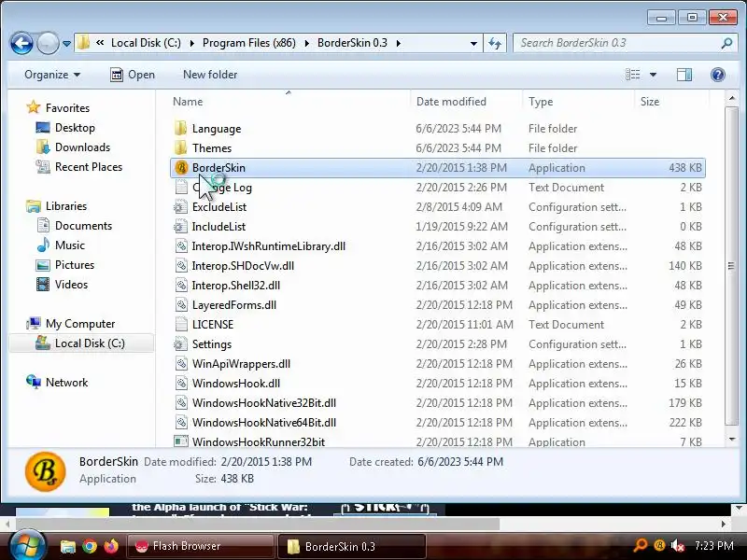
Task: Select the Change Log text document
Action: coord(221,188)
